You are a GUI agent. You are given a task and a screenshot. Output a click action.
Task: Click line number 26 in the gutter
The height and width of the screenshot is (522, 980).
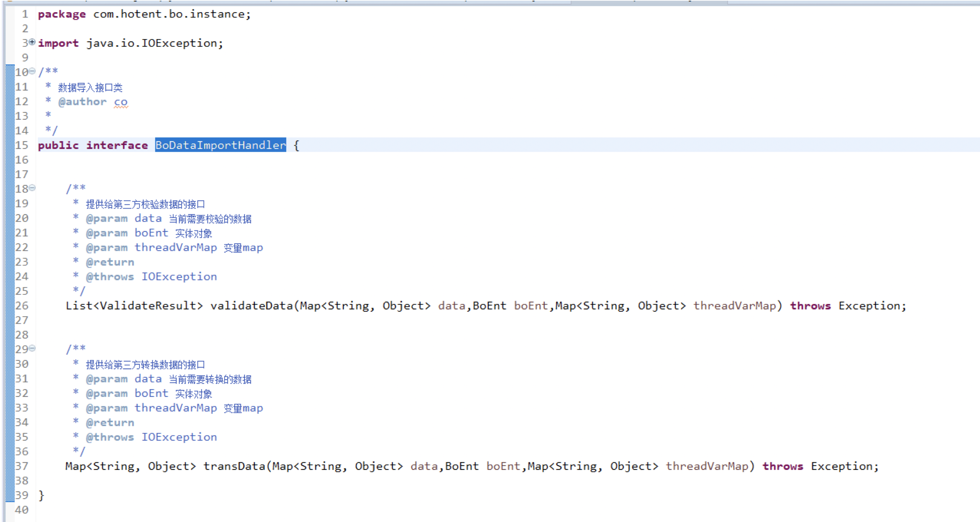22,306
